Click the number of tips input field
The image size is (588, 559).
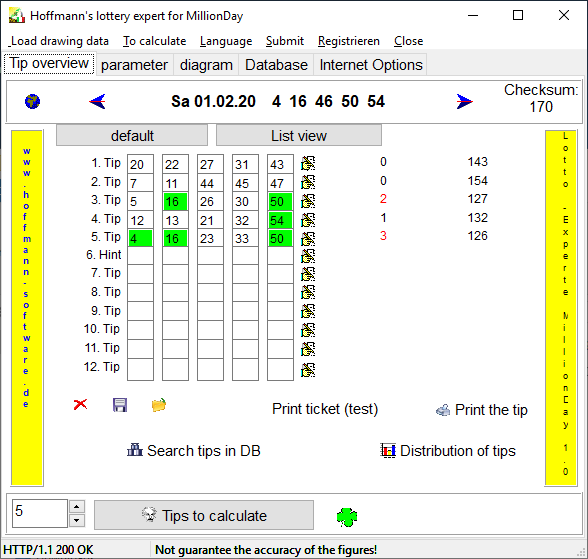40,513
